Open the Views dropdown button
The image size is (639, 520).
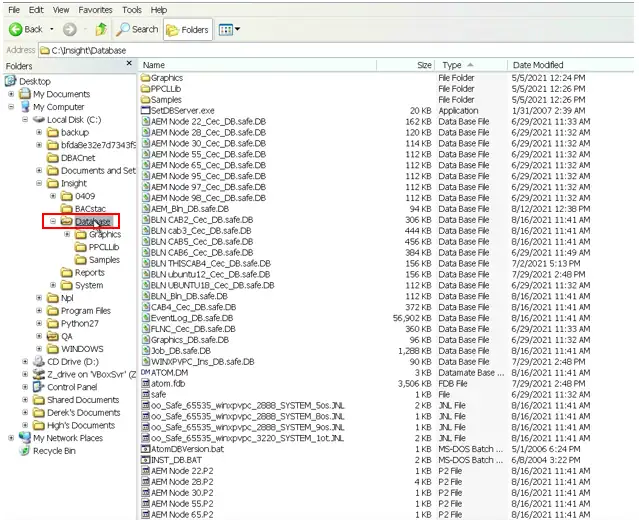[229, 29]
